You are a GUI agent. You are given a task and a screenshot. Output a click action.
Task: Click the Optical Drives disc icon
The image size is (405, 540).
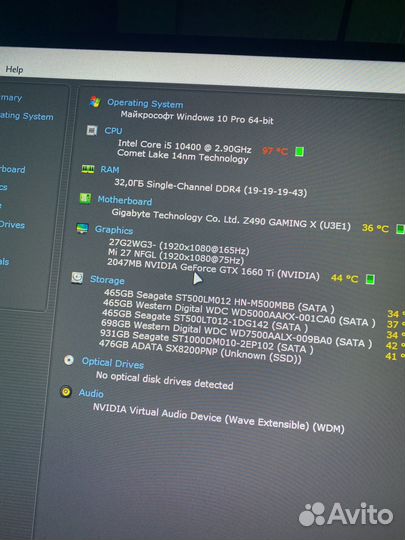click(69, 360)
